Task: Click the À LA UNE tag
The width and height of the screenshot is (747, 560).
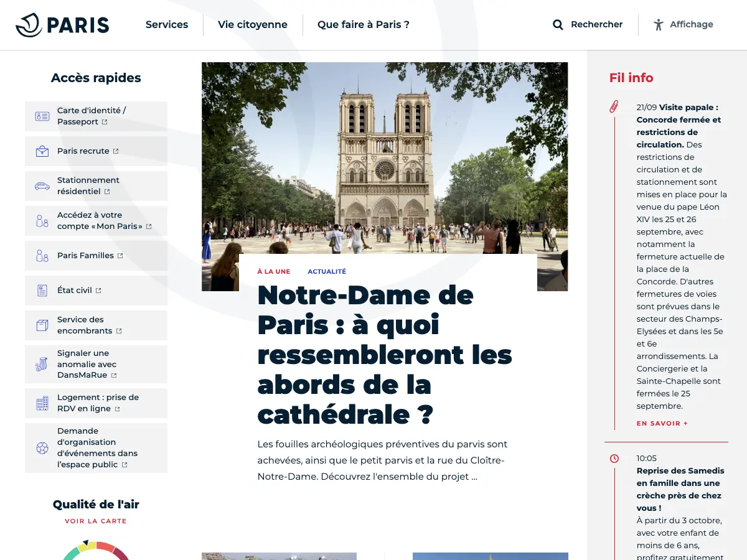Action: 274,272
